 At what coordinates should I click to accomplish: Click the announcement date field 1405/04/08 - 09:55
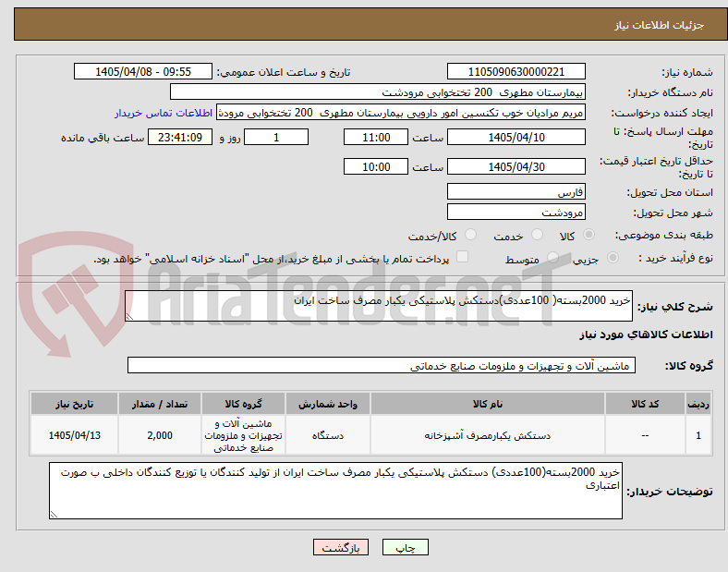(x=143, y=72)
